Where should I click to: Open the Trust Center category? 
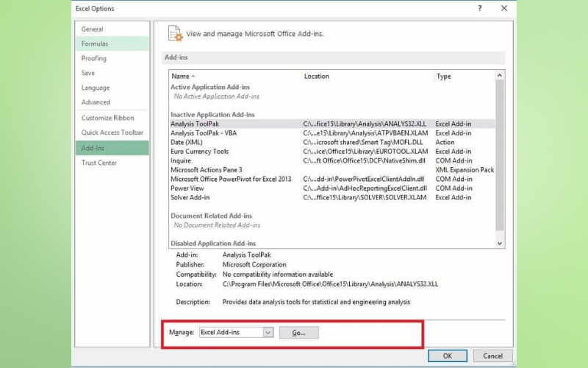(112, 163)
